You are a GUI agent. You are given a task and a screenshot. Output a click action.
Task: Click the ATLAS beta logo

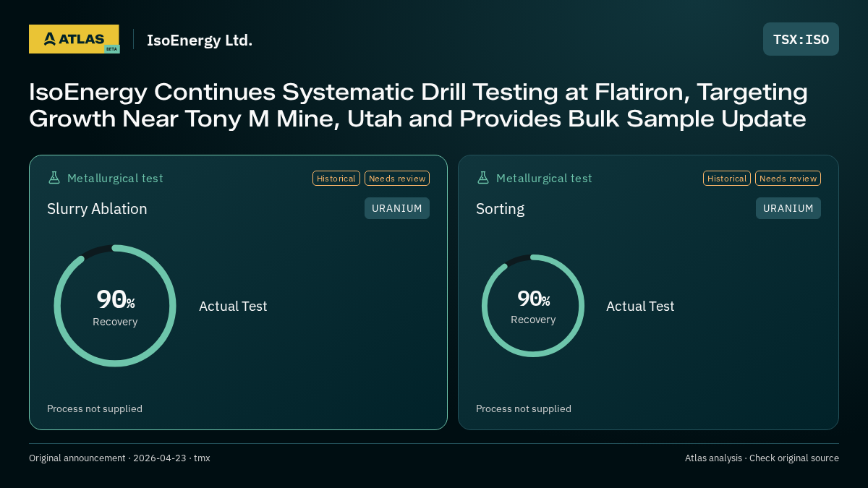coord(74,39)
